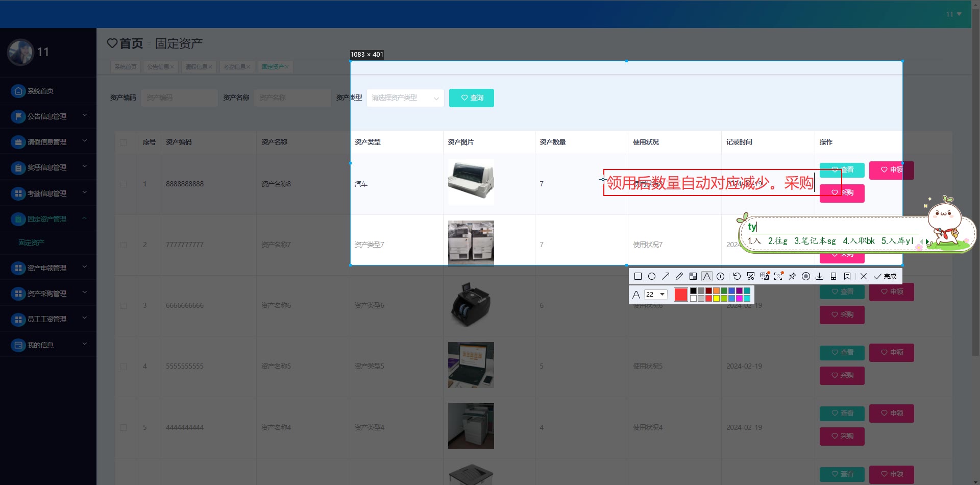
Task: Pick the yellow color swatch
Action: pyautogui.click(x=716, y=299)
